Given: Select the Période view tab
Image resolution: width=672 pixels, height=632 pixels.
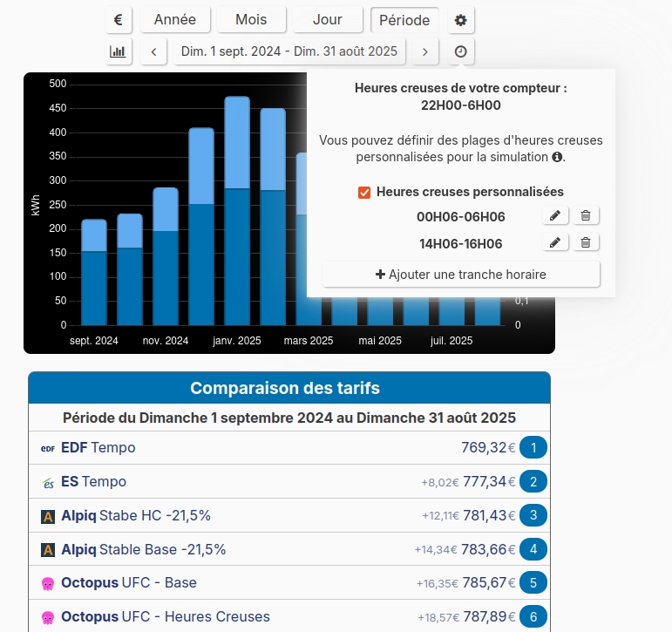Looking at the screenshot, I should [404, 20].
